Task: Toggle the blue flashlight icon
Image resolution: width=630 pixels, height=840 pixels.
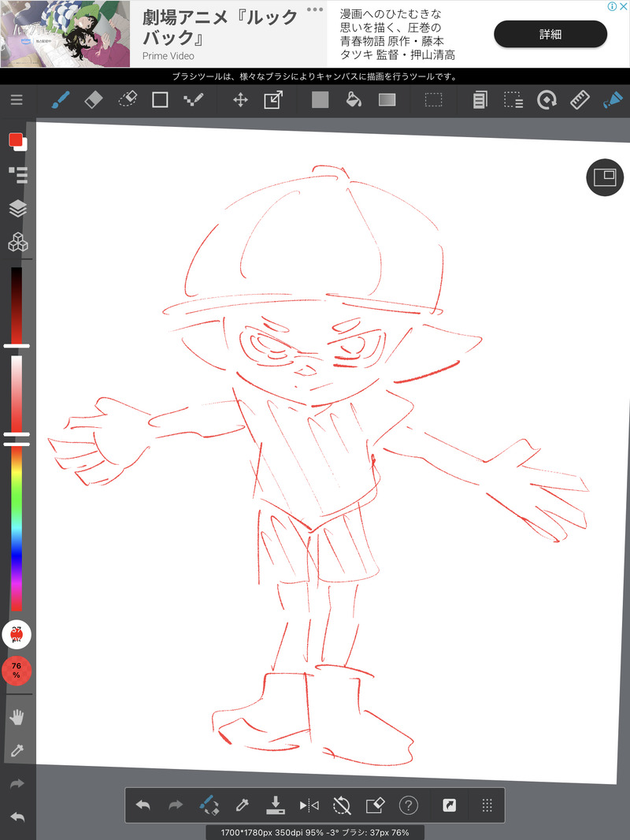Action: [x=613, y=99]
